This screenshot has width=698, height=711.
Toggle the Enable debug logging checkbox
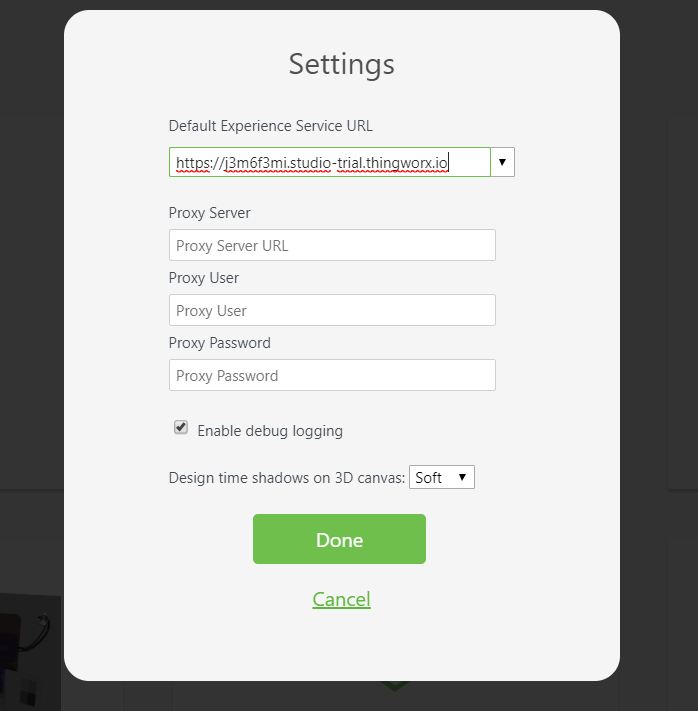click(x=181, y=428)
